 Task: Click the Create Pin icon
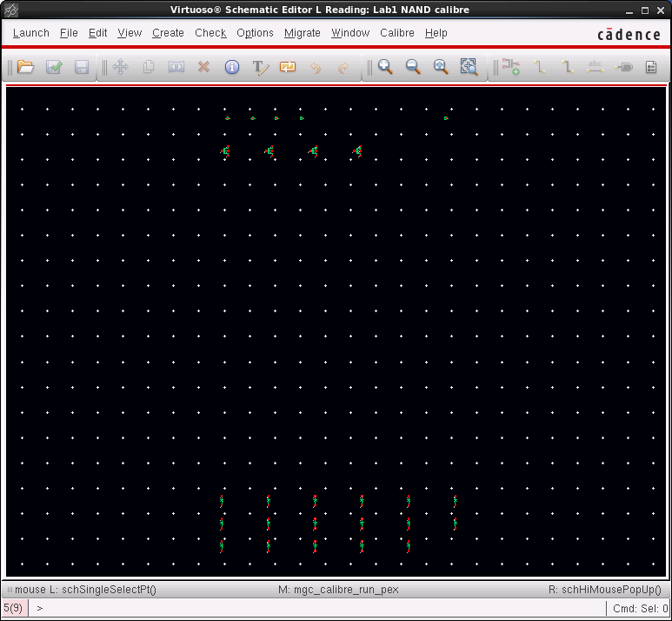[623, 67]
